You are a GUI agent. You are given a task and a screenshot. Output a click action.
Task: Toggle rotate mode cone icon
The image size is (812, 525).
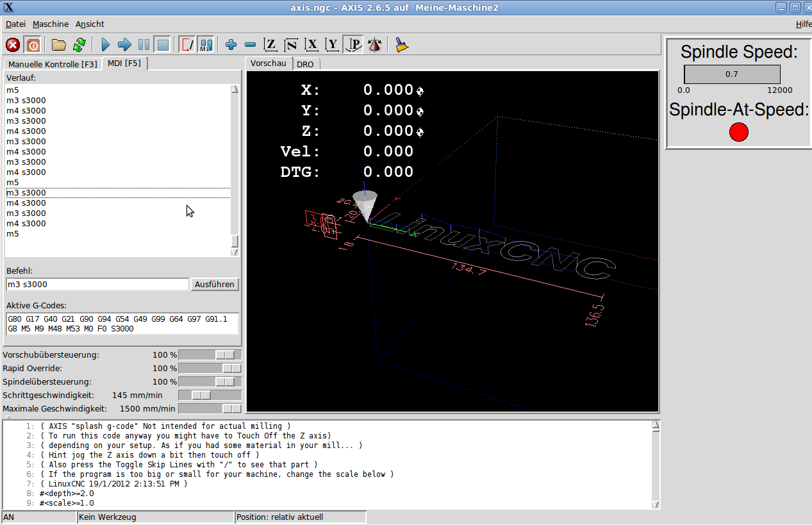374,45
